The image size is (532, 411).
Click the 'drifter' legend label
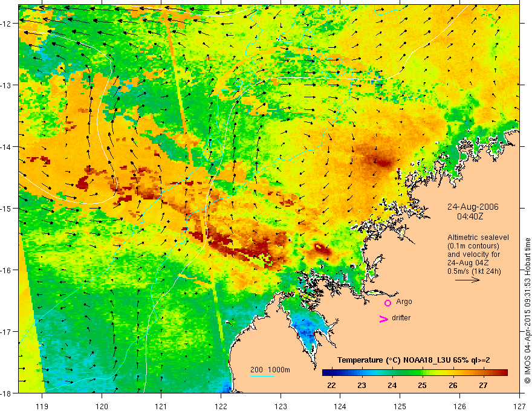401,318
